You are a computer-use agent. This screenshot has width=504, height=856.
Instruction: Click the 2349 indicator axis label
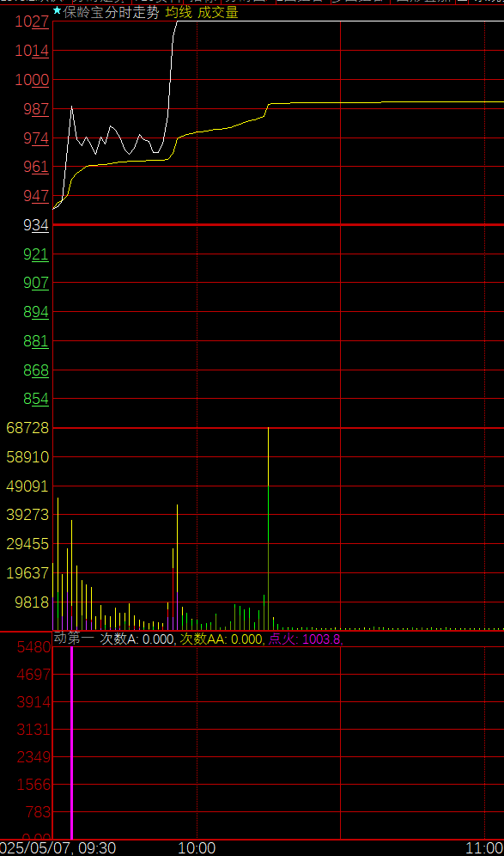[x=33, y=757]
